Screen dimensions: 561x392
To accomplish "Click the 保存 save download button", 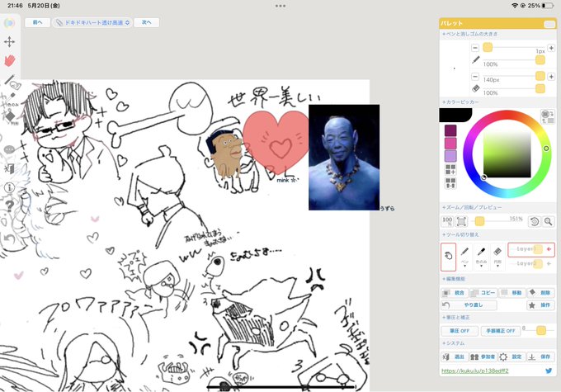I will pyautogui.click(x=540, y=357).
